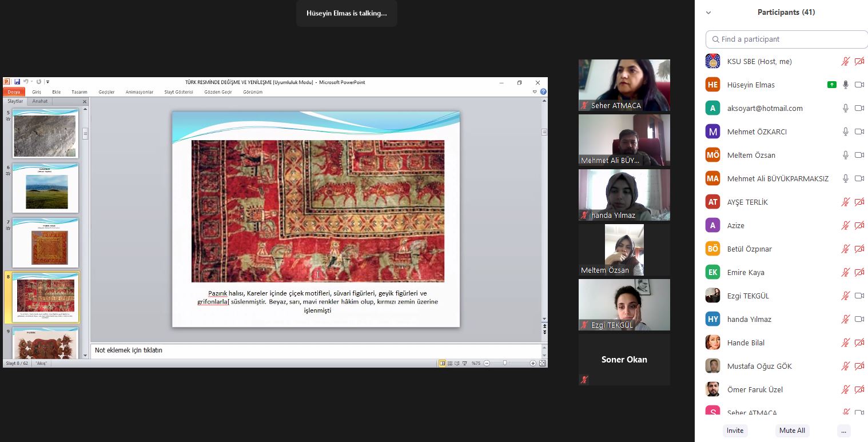Image resolution: width=868 pixels, height=442 pixels.
Task: Open the Slayt Gösterisi ribbon tab
Action: click(178, 91)
